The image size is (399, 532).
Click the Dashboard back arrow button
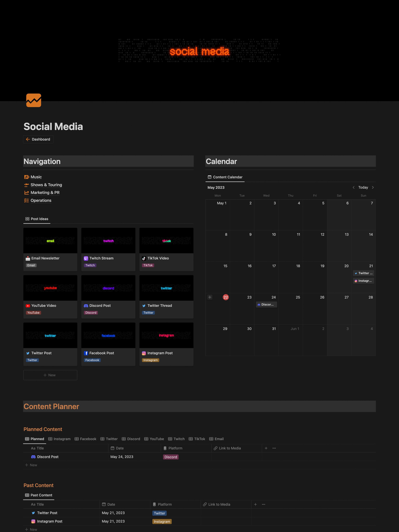pos(38,139)
